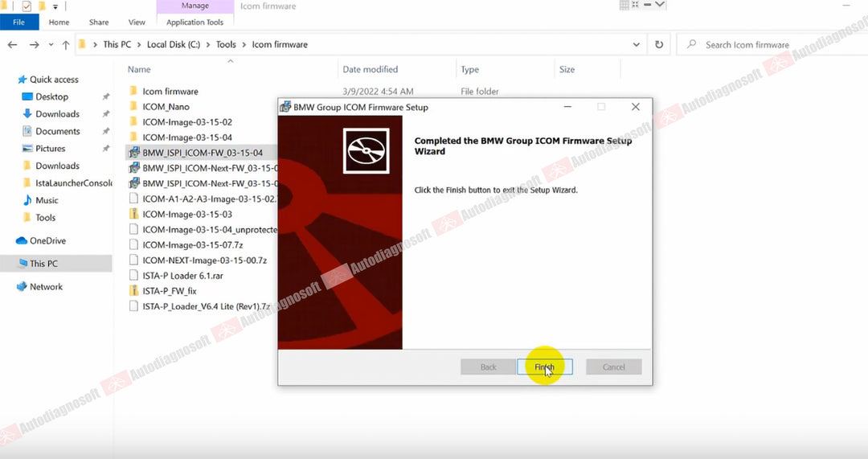Click the folder icon beside ICOM_Nano
This screenshot has height=459, width=868.
pos(133,106)
